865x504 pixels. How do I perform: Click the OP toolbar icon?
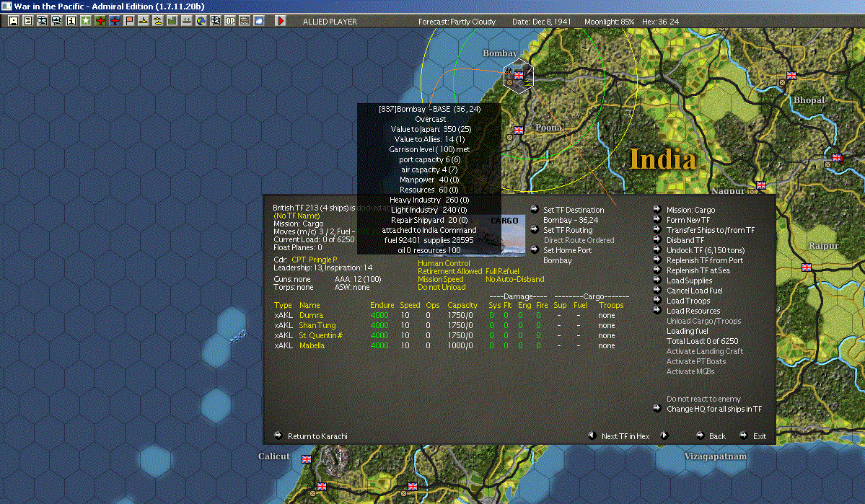[229, 21]
